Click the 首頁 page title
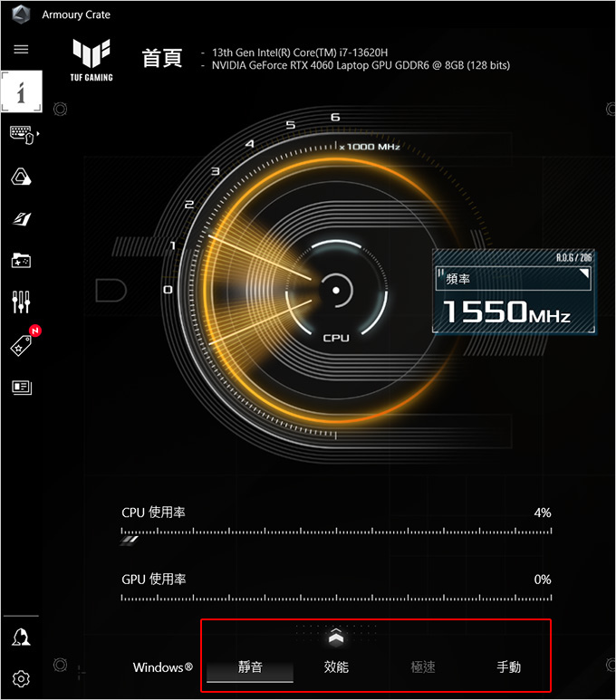616x700 pixels. (x=162, y=59)
